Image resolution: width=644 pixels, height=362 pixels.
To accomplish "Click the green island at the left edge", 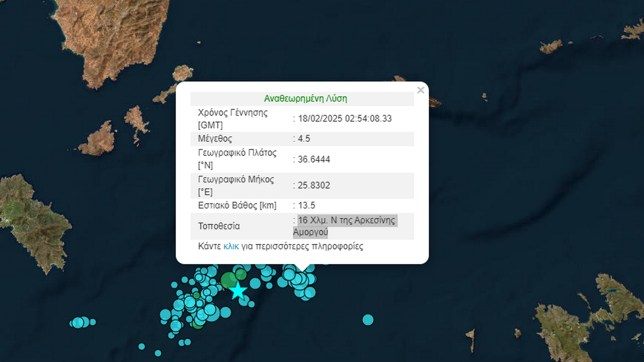I will coord(30,220).
